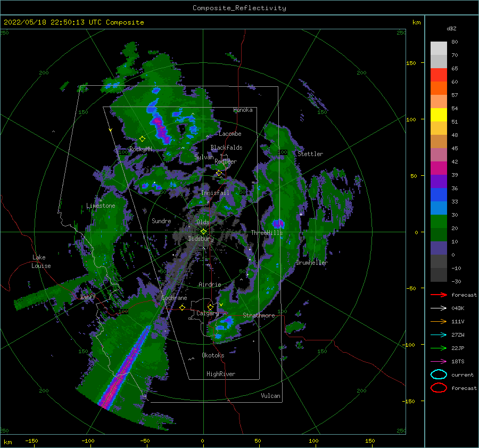Click the Limestone label
This screenshot has height=448, width=479.
(101, 206)
